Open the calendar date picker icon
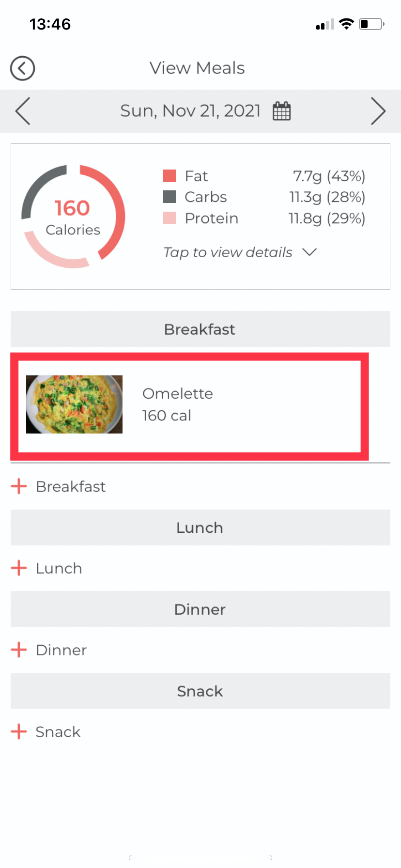Screen dimensions: 401x868 point(281,111)
